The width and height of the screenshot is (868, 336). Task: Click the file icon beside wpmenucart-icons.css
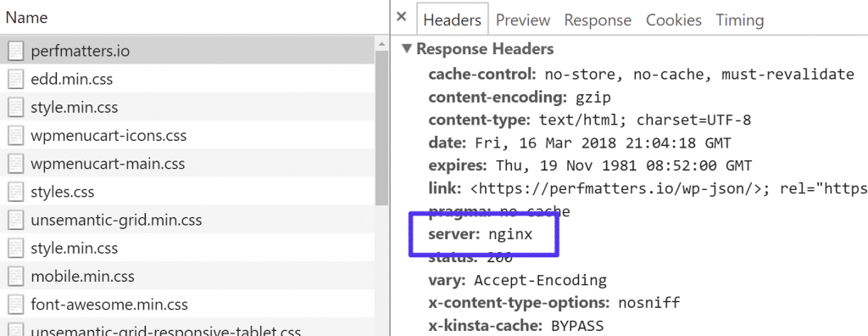(x=16, y=135)
